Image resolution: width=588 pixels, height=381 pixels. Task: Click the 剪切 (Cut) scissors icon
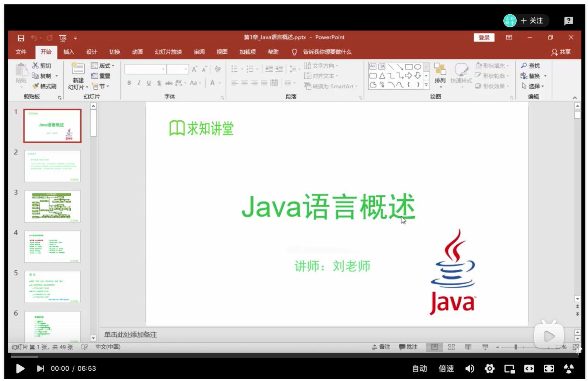coord(35,65)
